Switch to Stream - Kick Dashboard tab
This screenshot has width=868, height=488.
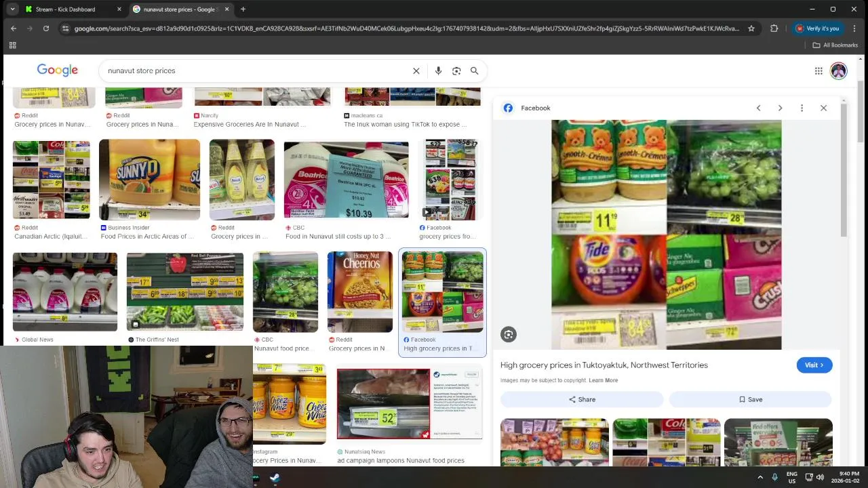(x=65, y=9)
